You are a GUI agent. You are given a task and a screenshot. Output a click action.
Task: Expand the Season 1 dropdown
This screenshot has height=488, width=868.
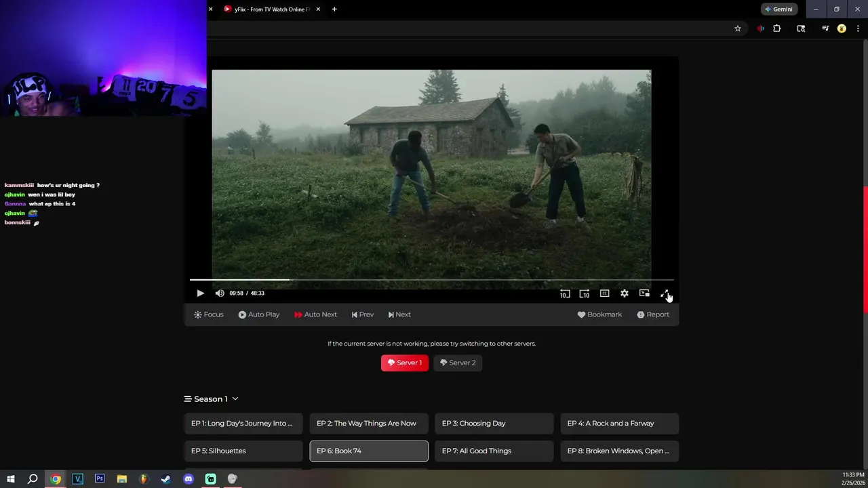(x=212, y=399)
